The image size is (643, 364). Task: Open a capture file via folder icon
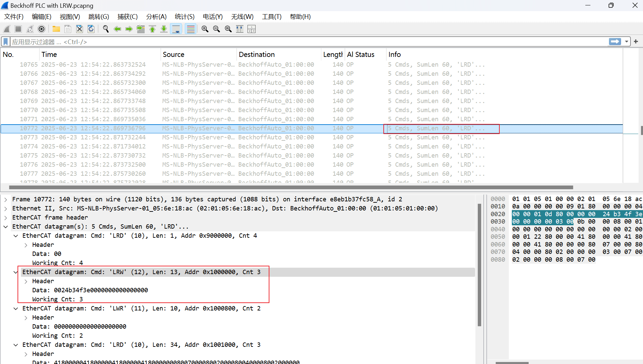click(56, 29)
